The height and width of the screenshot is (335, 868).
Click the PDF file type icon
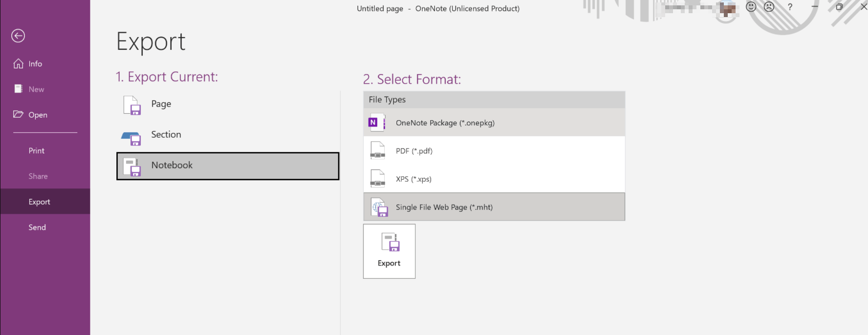(377, 151)
